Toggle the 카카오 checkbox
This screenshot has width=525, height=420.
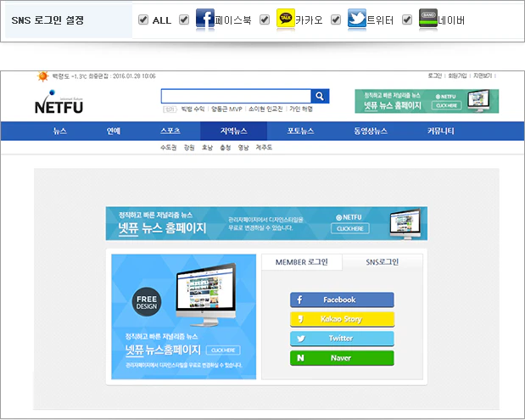[x=265, y=20]
